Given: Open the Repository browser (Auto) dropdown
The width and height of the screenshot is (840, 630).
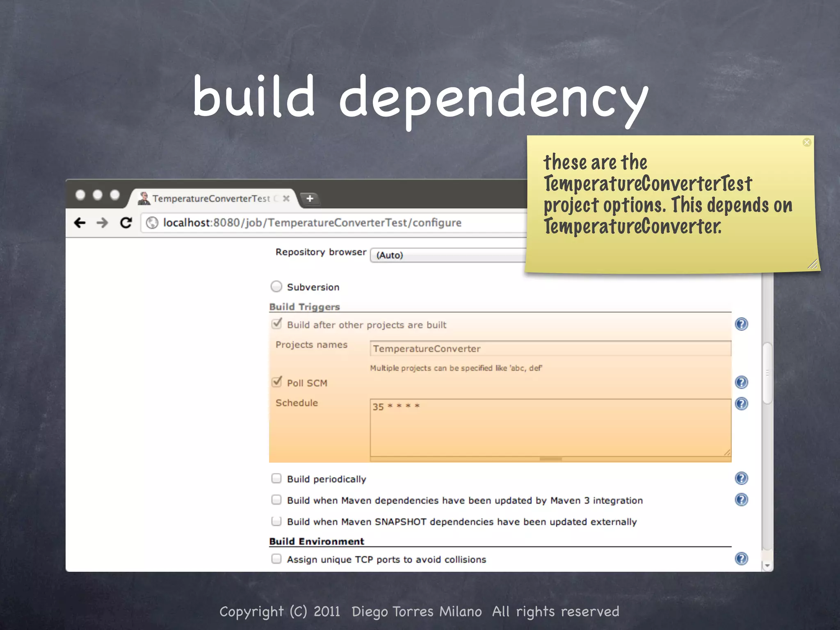Looking at the screenshot, I should 448,255.
